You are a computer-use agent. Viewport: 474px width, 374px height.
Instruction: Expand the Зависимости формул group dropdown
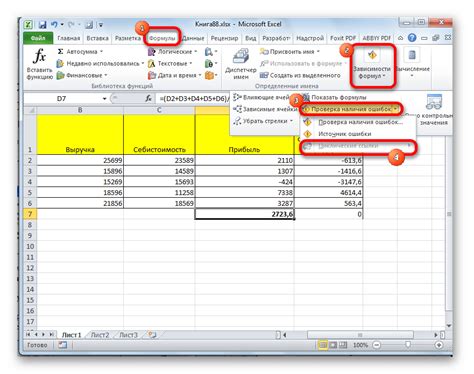point(372,65)
